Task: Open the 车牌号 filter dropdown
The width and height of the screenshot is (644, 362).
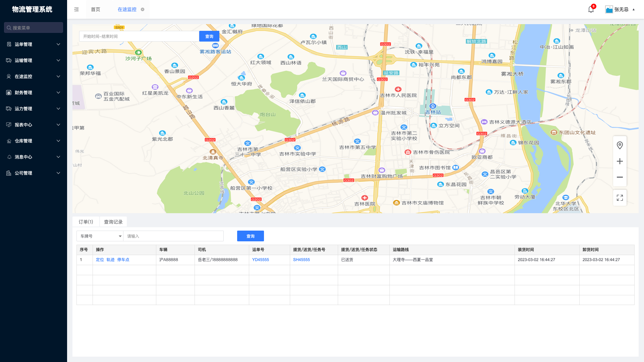Action: (x=100, y=236)
